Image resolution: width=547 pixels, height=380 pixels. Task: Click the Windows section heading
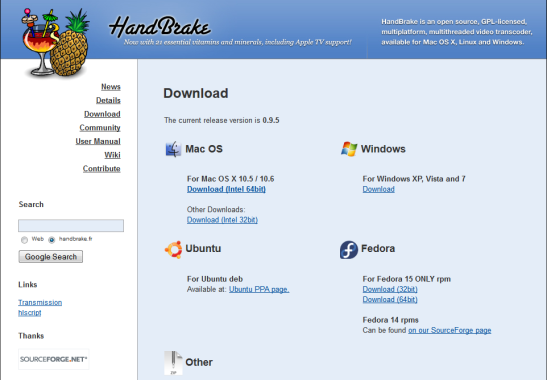383,149
